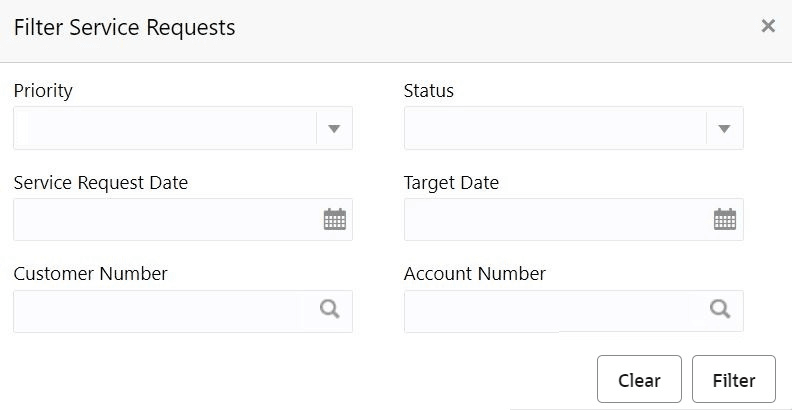
Task: Expand the Status dropdown arrow
Action: coord(725,128)
